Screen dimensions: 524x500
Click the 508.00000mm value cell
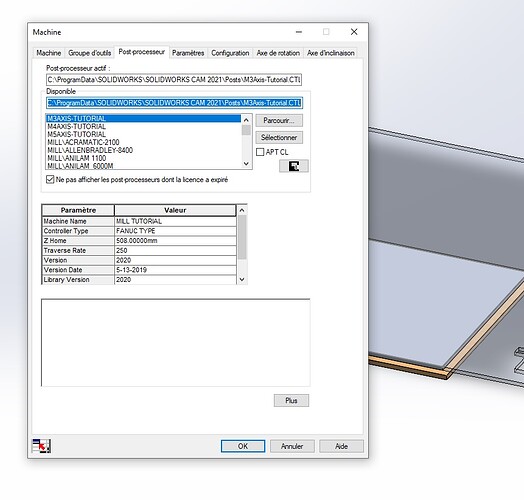(175, 241)
